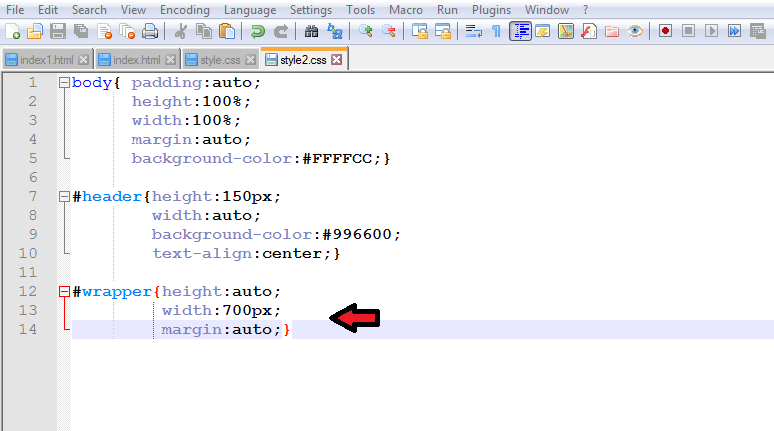774x431 pixels.
Task: Open the View menu
Action: 133,10
